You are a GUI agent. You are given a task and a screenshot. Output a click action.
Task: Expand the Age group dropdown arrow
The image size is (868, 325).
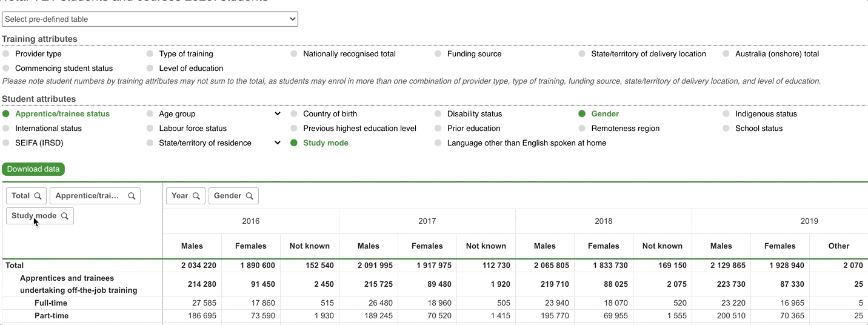pos(278,113)
